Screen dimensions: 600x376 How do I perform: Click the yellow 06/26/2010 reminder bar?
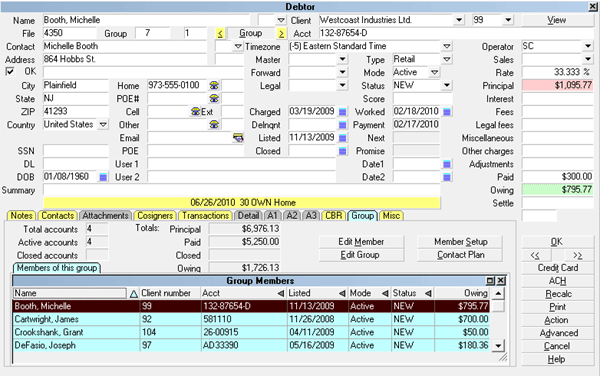point(242,203)
